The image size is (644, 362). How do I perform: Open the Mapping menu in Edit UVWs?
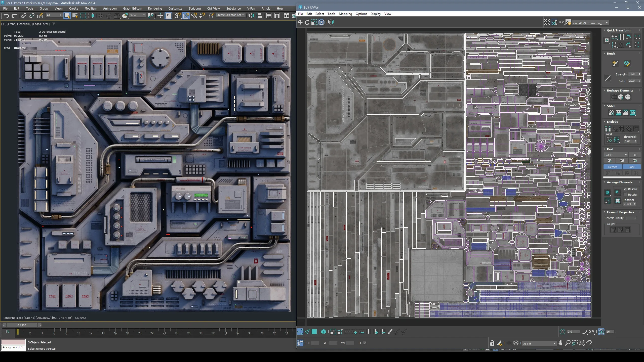(x=345, y=14)
